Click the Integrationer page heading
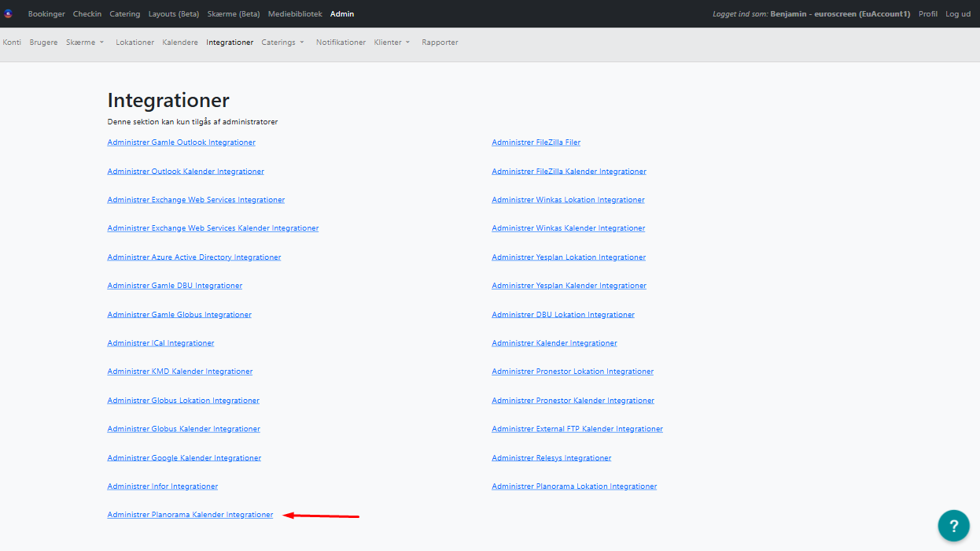 click(x=168, y=101)
